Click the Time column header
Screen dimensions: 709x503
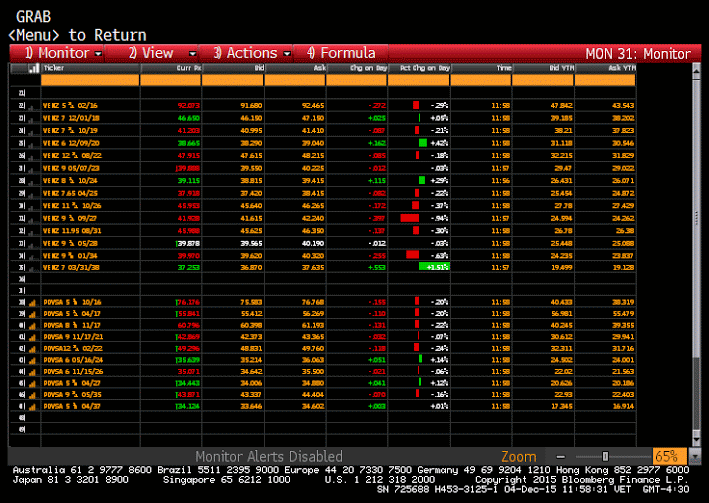point(481,68)
